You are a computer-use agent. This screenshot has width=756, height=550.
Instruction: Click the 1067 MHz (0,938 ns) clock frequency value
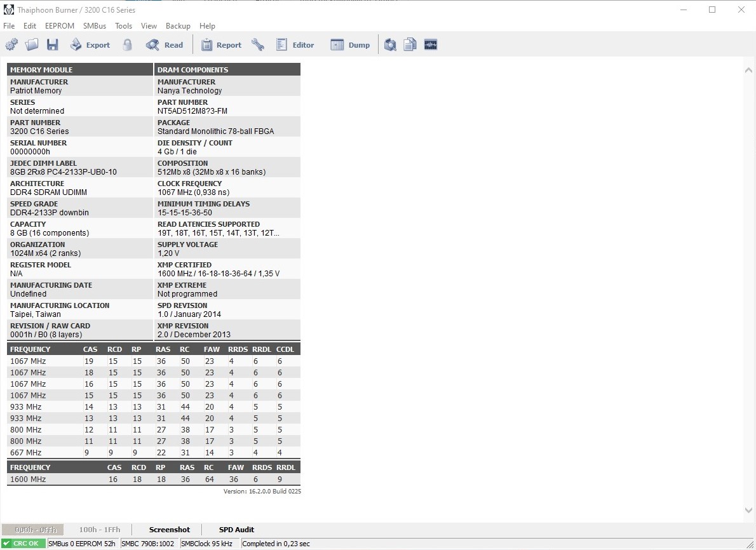193,192
